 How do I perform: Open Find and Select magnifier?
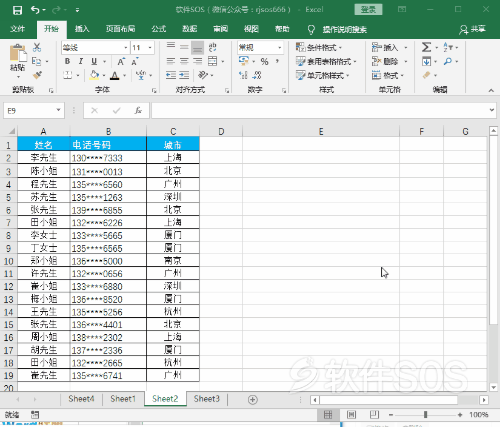point(448,61)
